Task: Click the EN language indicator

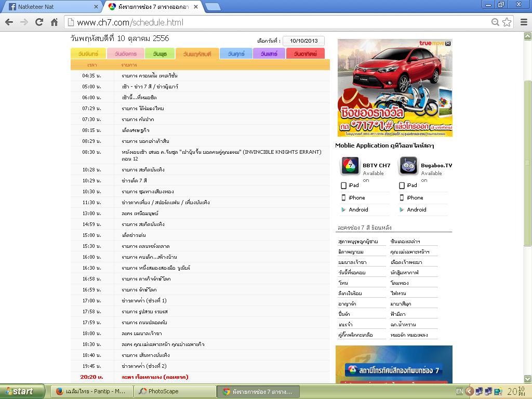Action: pyautogui.click(x=459, y=391)
